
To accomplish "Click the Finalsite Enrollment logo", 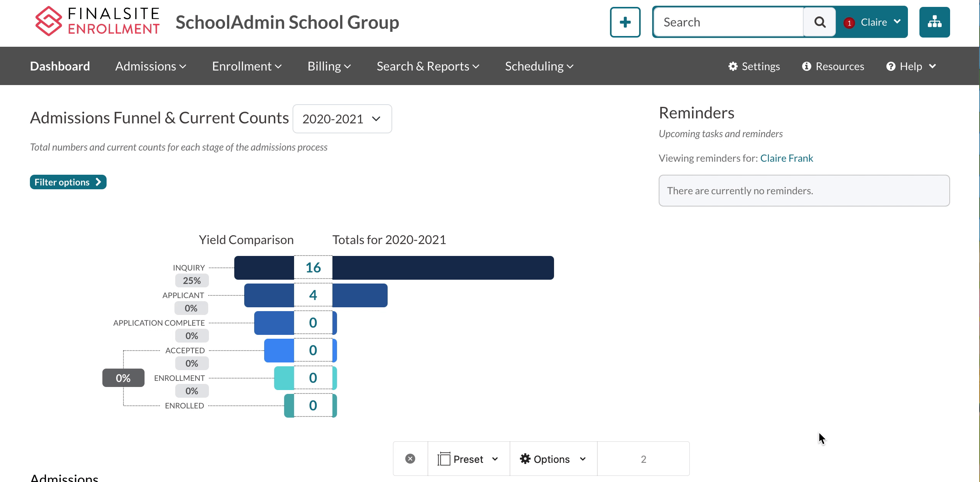I will pos(97,21).
